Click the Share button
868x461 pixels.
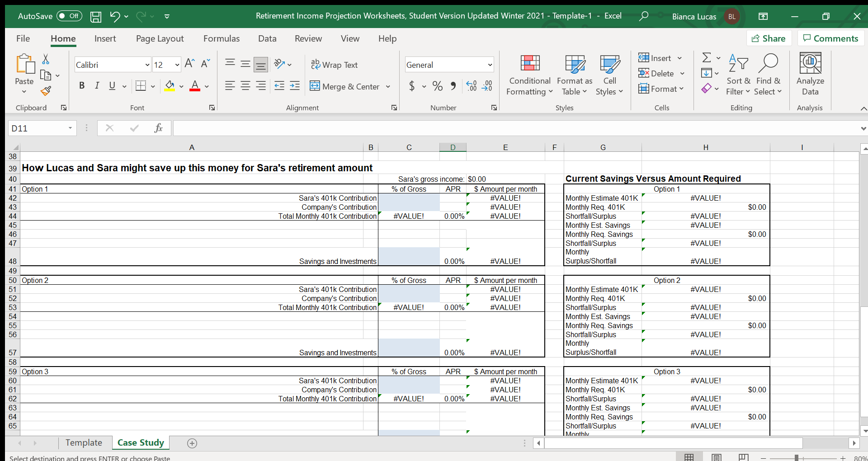(x=769, y=39)
